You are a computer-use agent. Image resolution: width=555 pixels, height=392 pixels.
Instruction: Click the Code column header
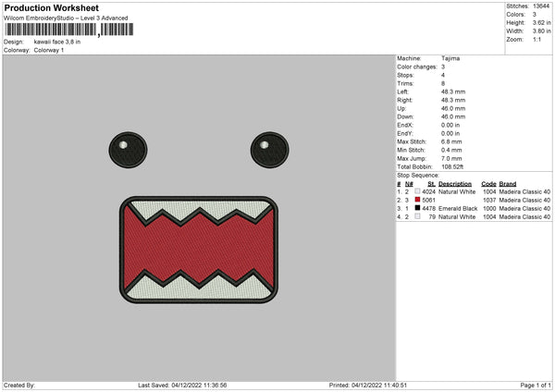(489, 183)
